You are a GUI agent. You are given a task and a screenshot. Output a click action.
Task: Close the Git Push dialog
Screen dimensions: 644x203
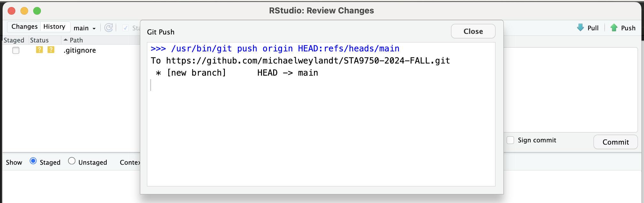(x=473, y=31)
